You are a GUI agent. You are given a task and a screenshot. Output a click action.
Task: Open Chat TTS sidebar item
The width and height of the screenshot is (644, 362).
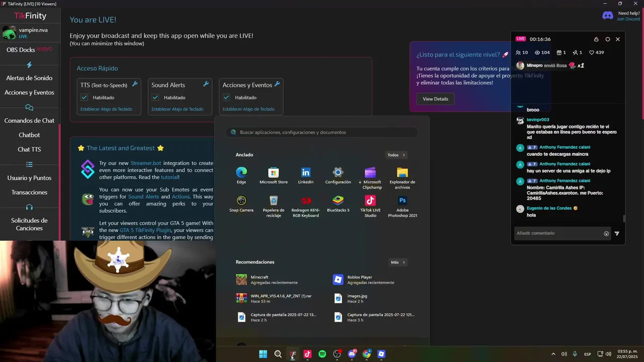pyautogui.click(x=29, y=149)
